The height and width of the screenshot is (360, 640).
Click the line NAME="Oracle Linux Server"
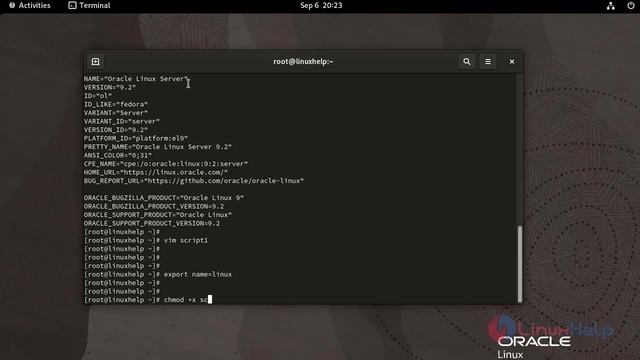(136, 79)
